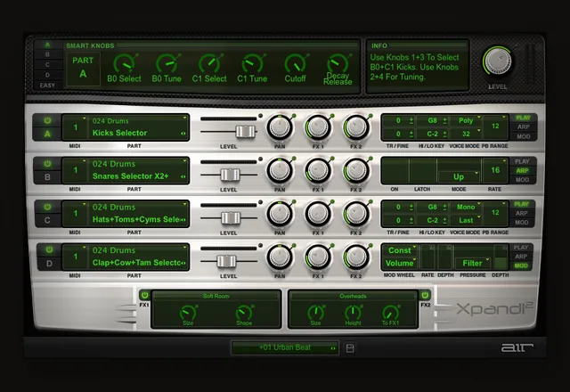The width and height of the screenshot is (570, 392).
Task: Open the Clap+Cow+Tam part dropdown
Action: pos(138,257)
